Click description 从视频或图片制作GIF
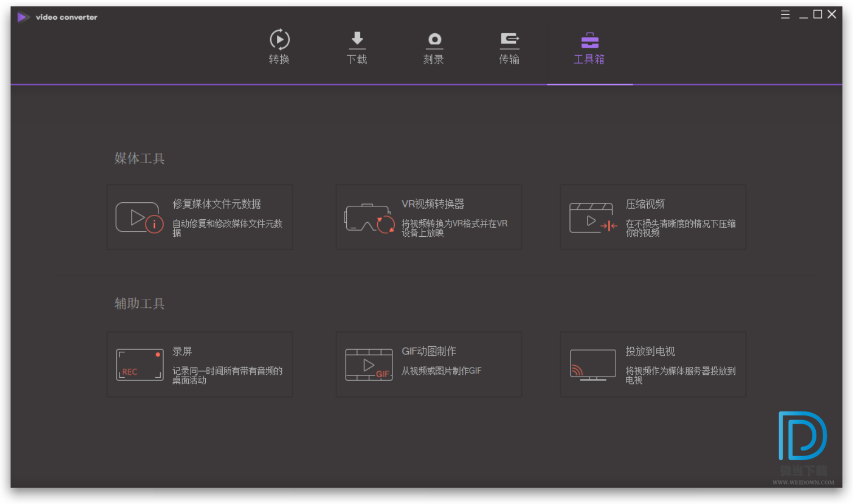Viewport: 853px width, 504px height. [441, 371]
